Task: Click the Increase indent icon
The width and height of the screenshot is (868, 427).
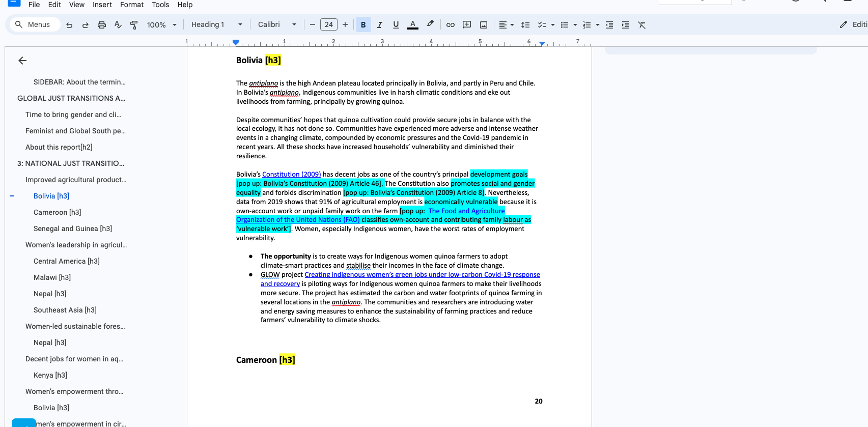Action: [x=626, y=25]
